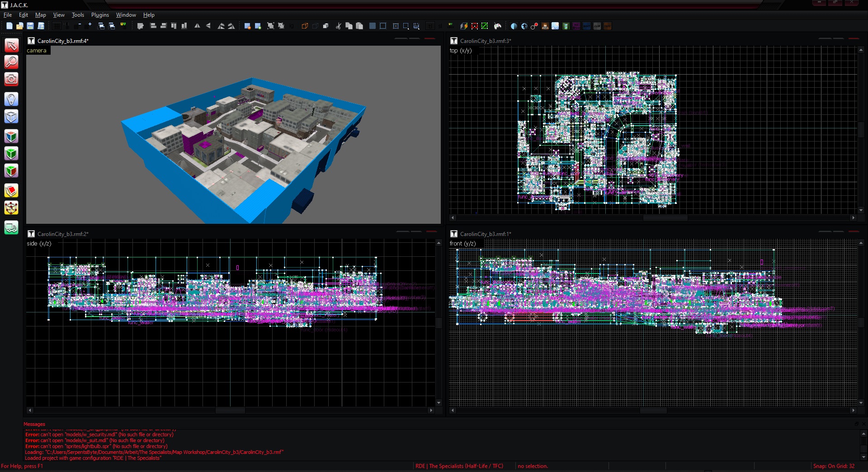
Task: Pick the Block creation tool
Action: pos(11,117)
